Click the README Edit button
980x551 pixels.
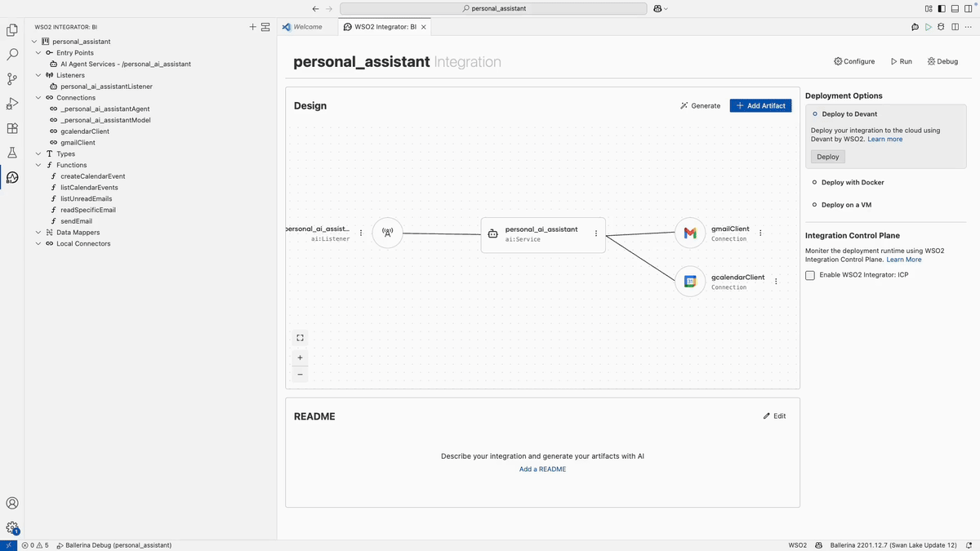774,416
